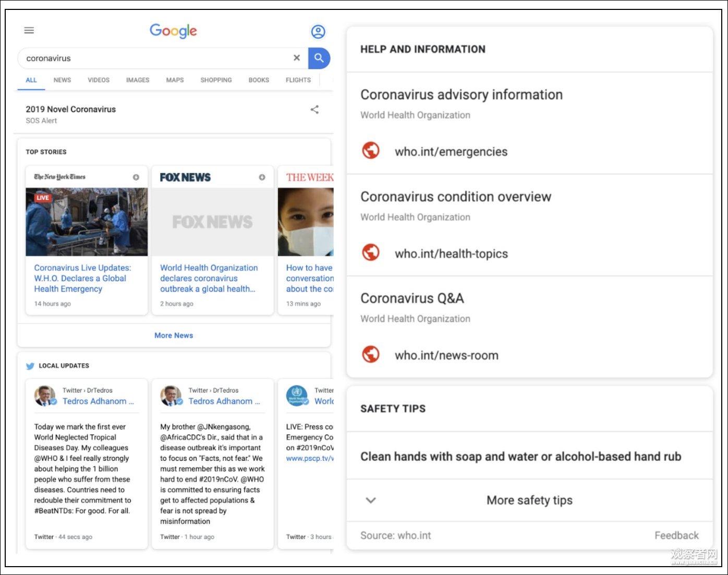Open who.int/news-room link
The height and width of the screenshot is (575, 728).
(446, 355)
